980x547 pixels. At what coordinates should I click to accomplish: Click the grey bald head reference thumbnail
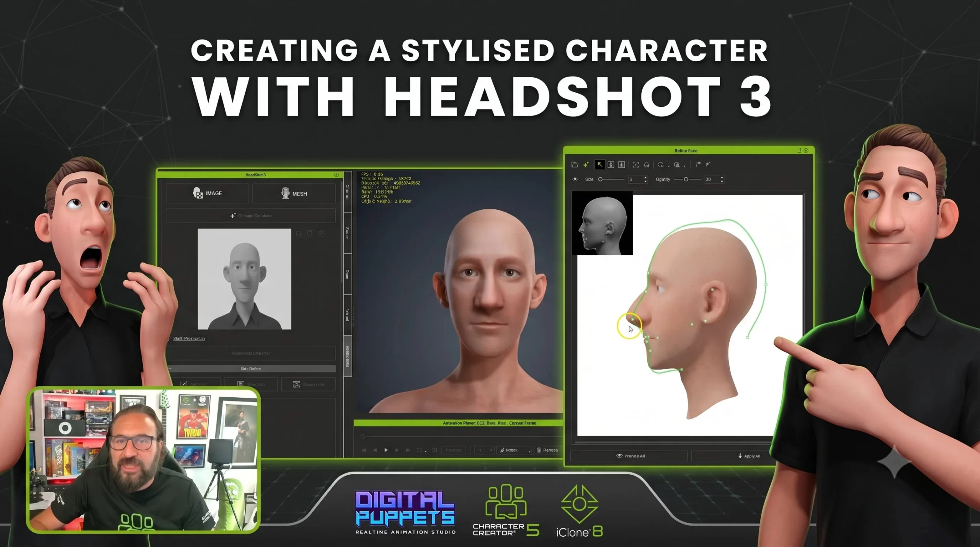244,279
